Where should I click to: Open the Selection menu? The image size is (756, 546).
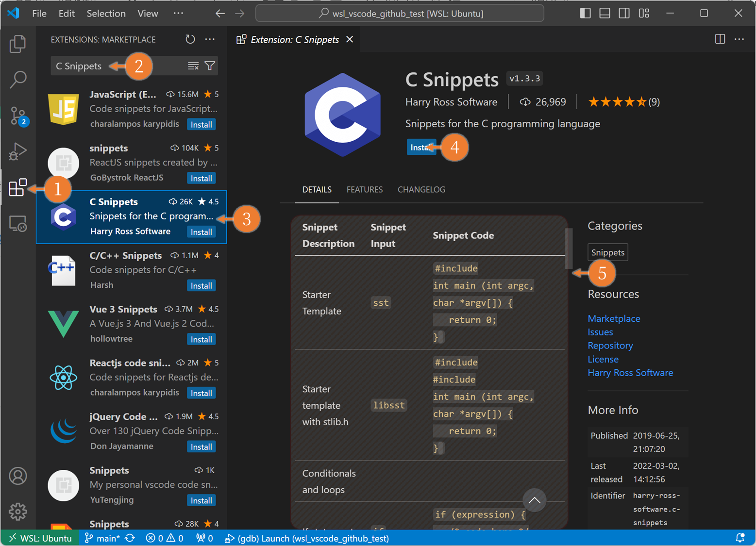[106, 14]
